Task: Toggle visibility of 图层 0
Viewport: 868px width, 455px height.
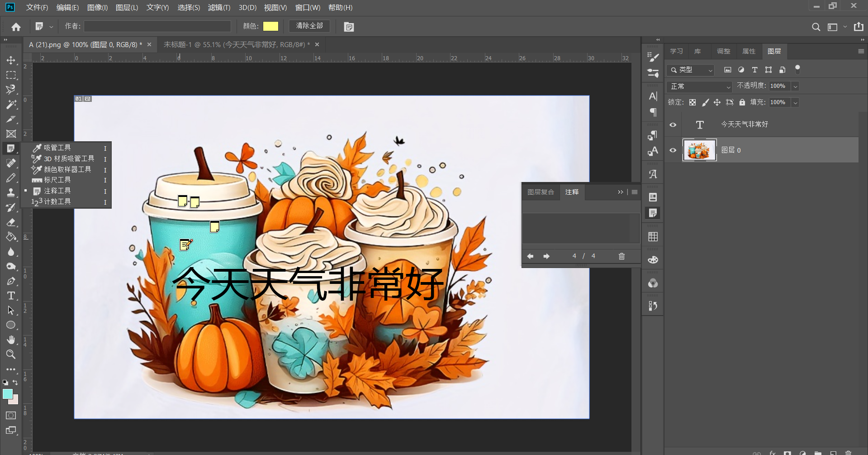Action: [x=673, y=150]
